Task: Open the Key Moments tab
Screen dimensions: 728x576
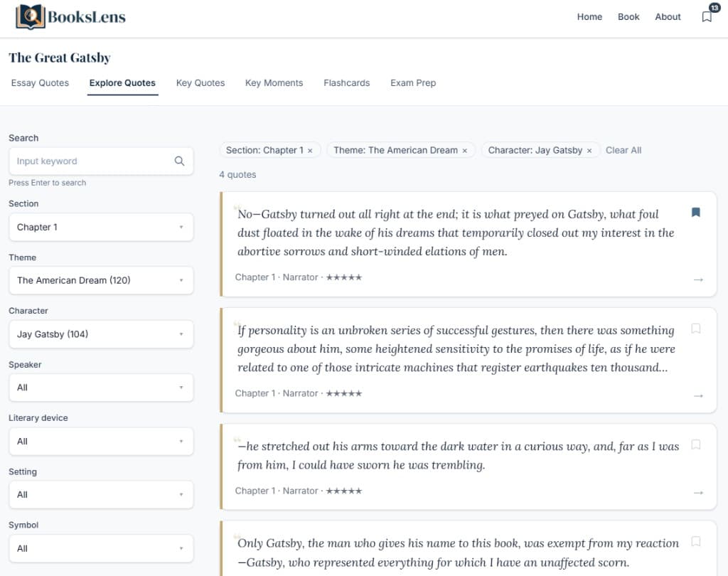Action: click(274, 82)
